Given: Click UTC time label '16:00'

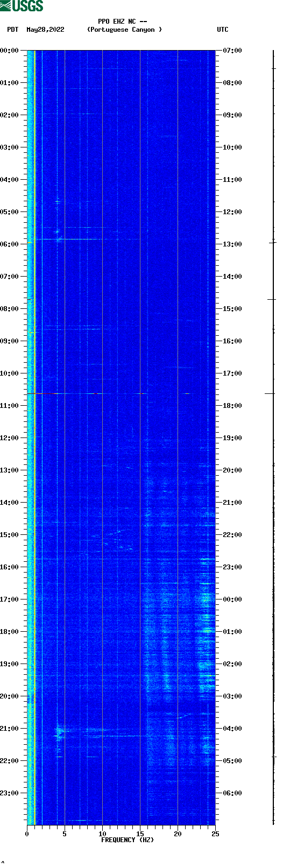Looking at the screenshot, I should coord(232,341).
